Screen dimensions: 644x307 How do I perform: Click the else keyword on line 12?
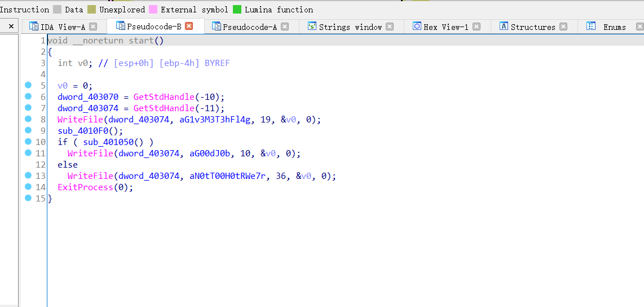(x=68, y=165)
